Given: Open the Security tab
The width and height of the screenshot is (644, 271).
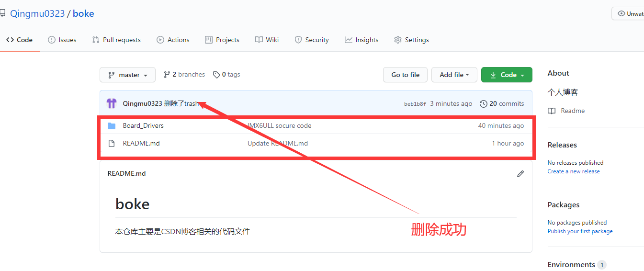Looking at the screenshot, I should click(x=312, y=40).
